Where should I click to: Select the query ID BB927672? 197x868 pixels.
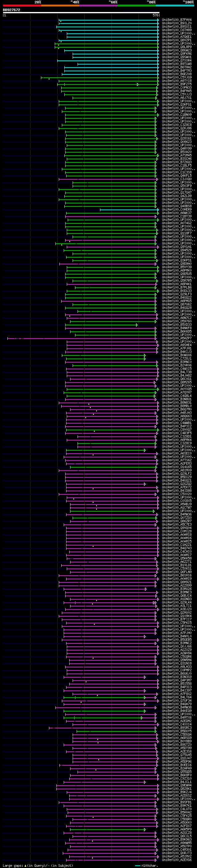click(11, 10)
